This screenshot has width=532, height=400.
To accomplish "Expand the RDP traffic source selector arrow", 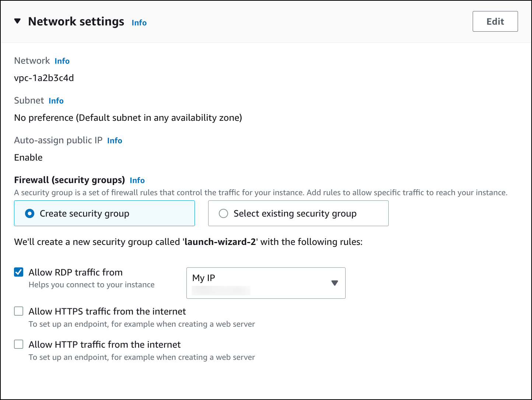I will pyautogui.click(x=335, y=283).
